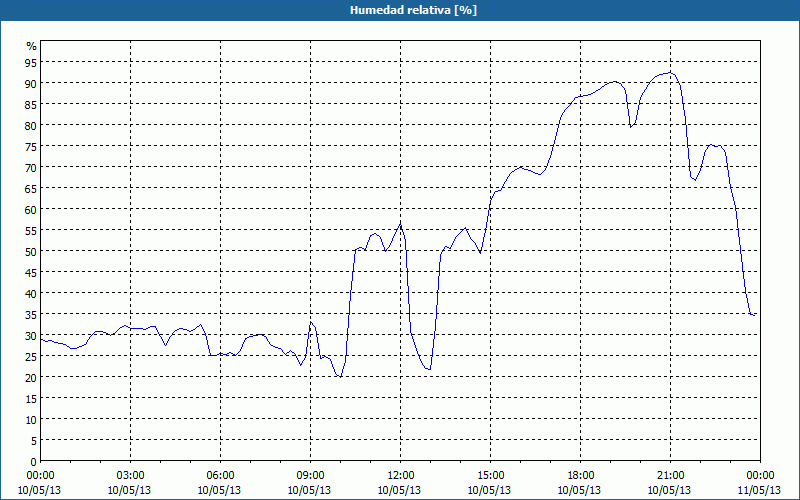Pick the '75' y-axis label
The height and width of the screenshot is (500, 800).
(31, 146)
